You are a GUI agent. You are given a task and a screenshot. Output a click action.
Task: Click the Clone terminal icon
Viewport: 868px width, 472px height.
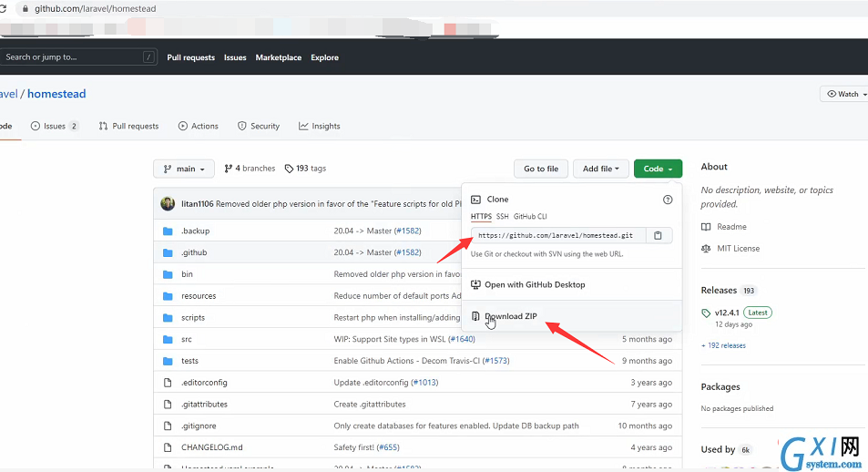(475, 200)
